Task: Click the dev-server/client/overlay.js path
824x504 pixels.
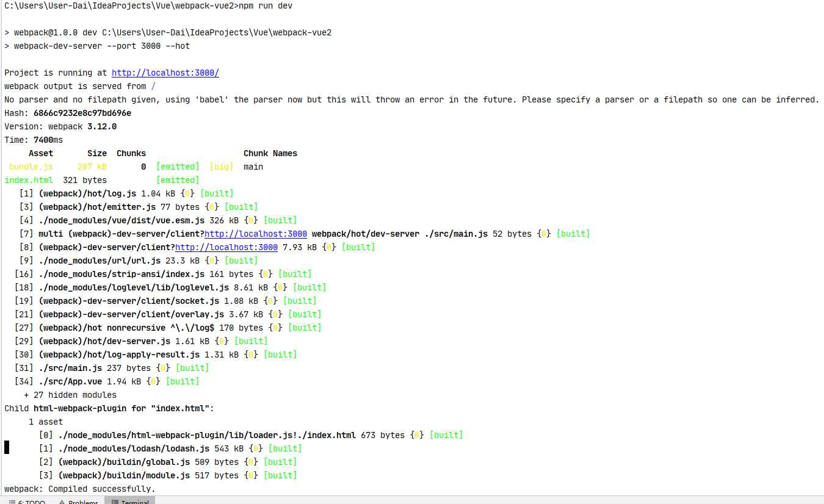Action: [131, 314]
